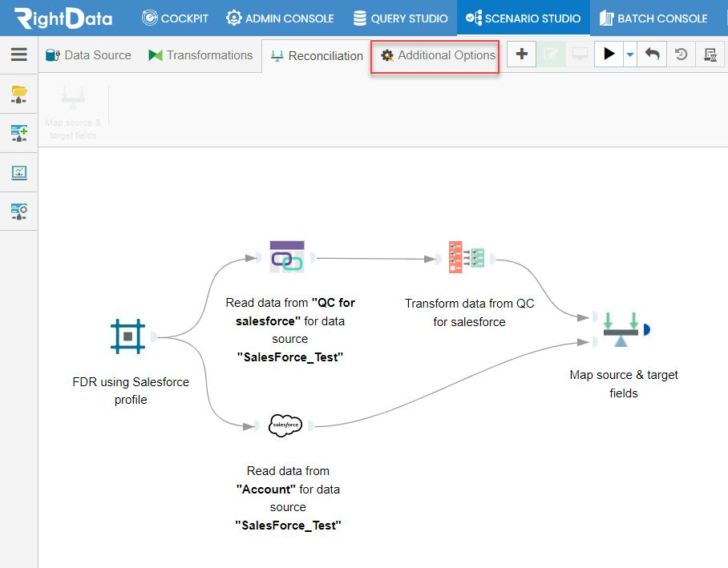Click the disabled monitor preview icon
The height and width of the screenshot is (568, 728).
[x=580, y=54]
